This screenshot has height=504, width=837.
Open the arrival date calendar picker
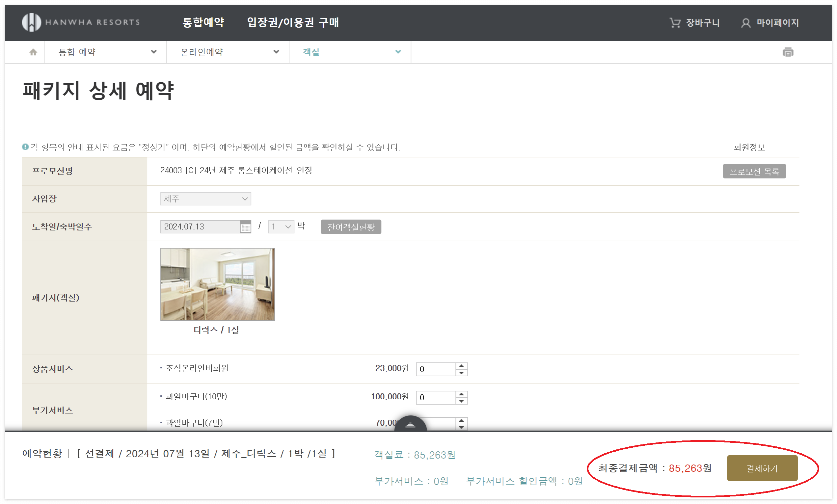245,227
